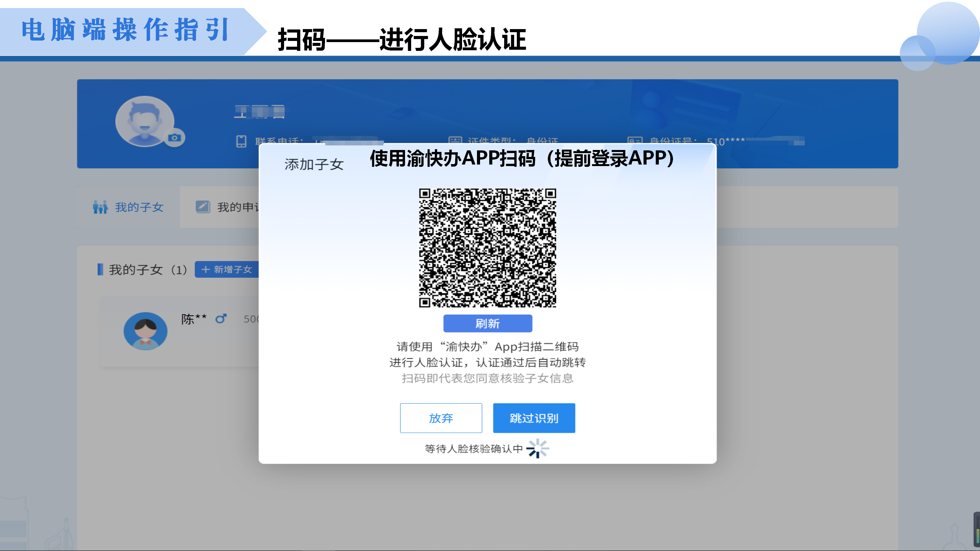The height and width of the screenshot is (551, 980).
Task: Click the text 进行人脸认证，认证通过后自动跳转
Action: [487, 362]
